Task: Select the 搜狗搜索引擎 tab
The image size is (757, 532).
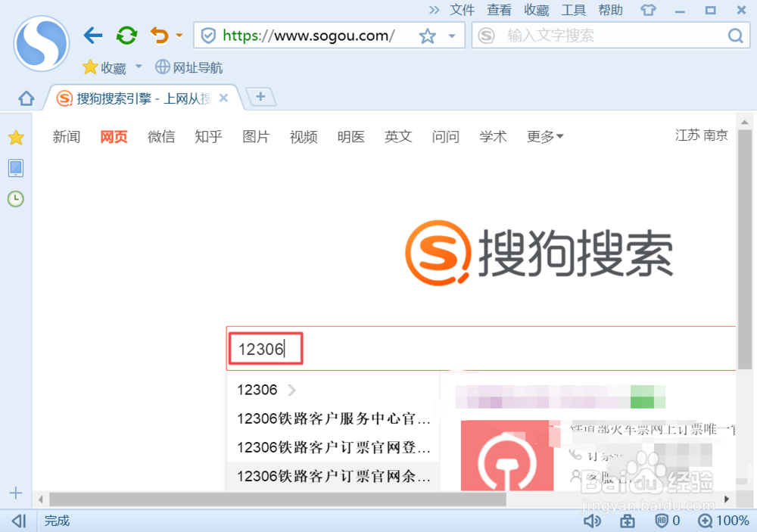Action: 144,98
